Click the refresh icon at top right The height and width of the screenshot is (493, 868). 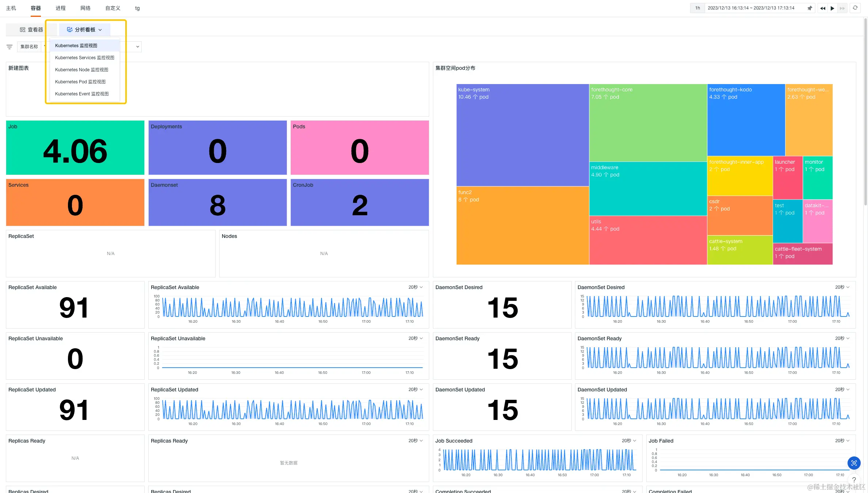pyautogui.click(x=855, y=8)
